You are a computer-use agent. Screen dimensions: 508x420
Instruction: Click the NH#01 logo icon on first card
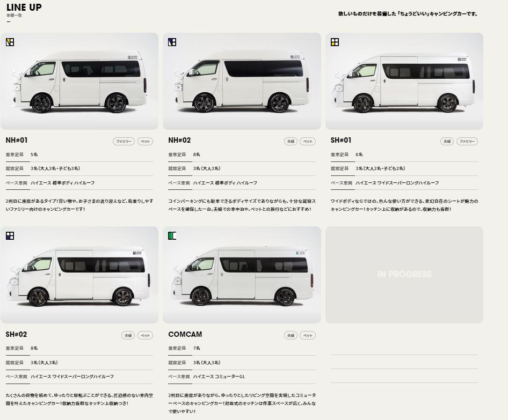pyautogui.click(x=10, y=42)
